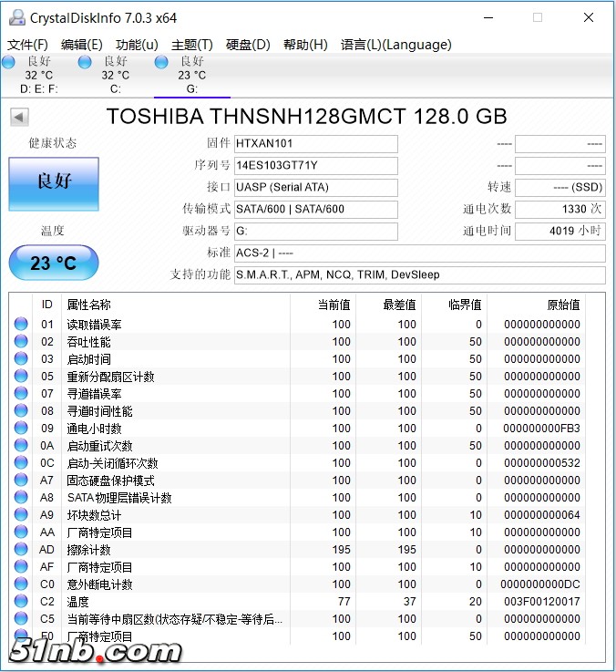Switch to the C: disk tab

pos(115,76)
